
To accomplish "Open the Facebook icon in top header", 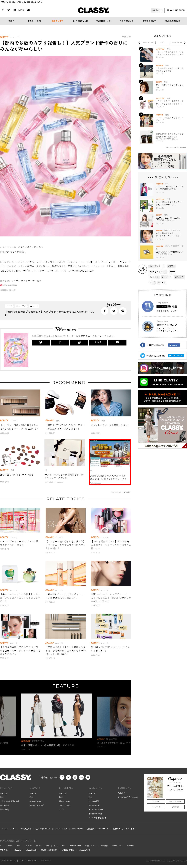I will tap(3, 10).
